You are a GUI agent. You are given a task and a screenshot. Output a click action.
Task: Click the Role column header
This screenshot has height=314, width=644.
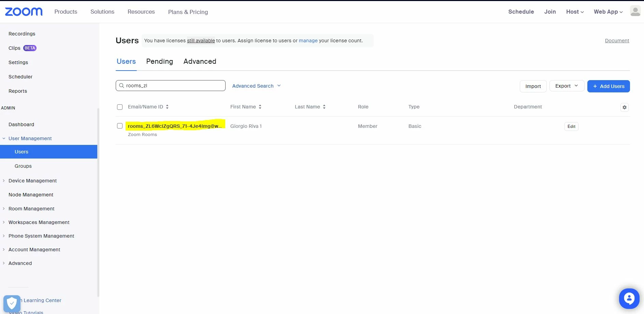363,107
